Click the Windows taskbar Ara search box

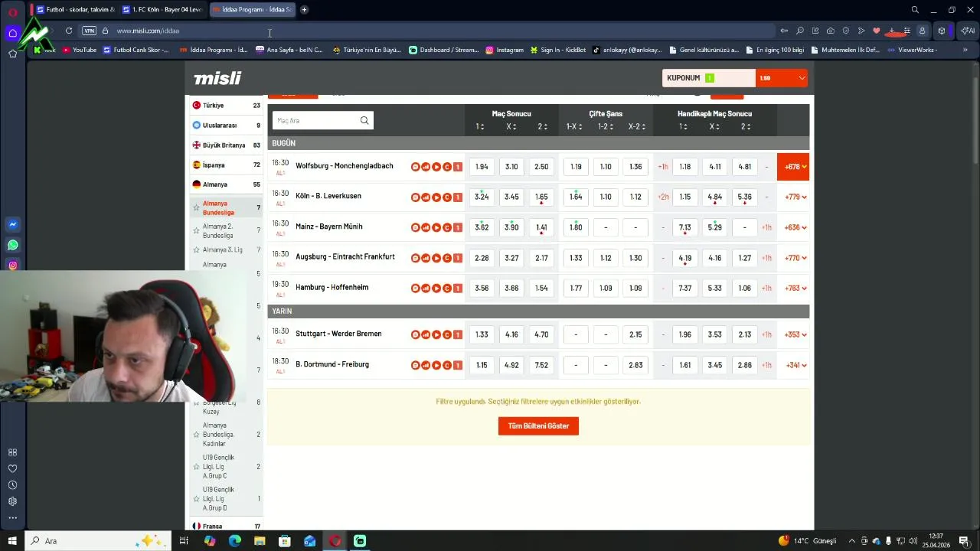pyautogui.click(x=98, y=541)
